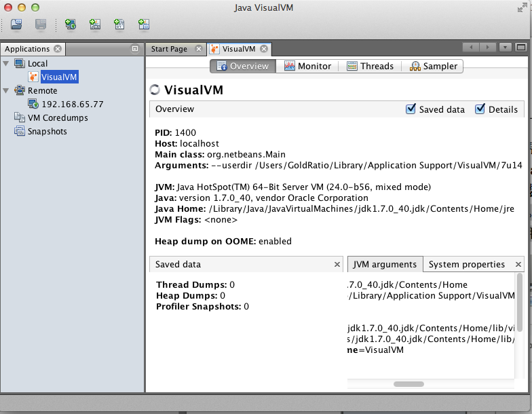Uncheck the Saved data checkbox
Image resolution: width=532 pixels, height=414 pixels.
[x=411, y=109]
